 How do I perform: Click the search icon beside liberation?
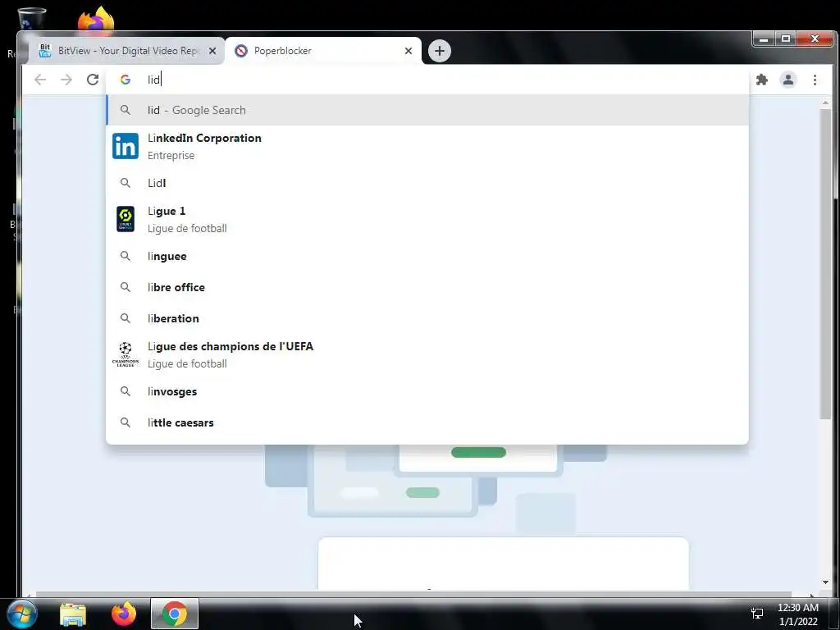tap(126, 318)
